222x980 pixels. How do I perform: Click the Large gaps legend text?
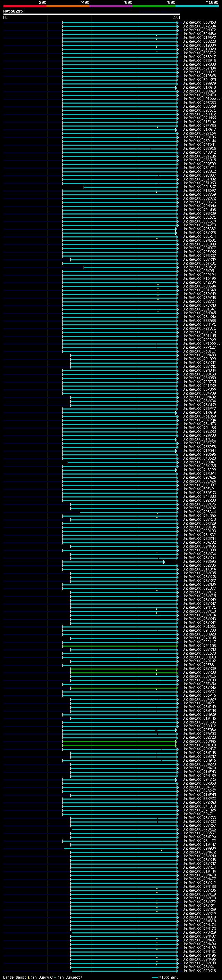[x=43, y=977]
